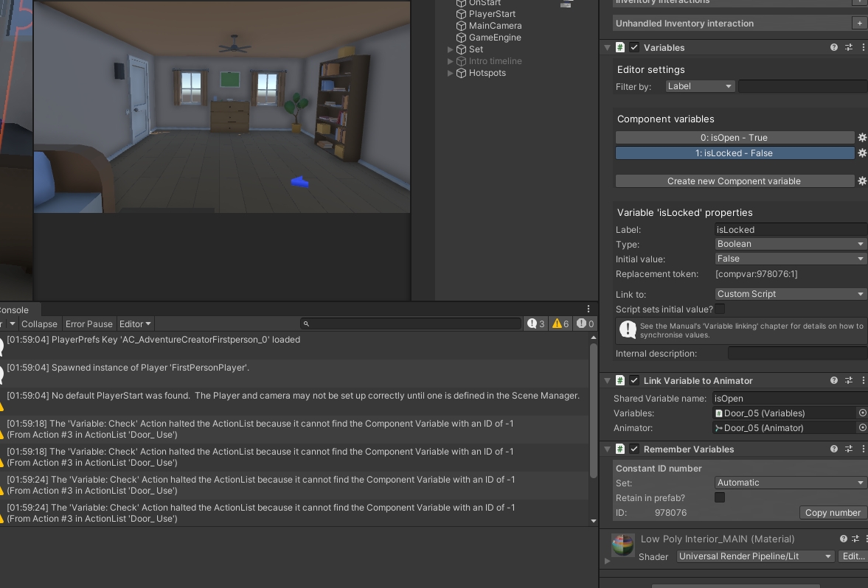
Task: Open presets for Variables component
Action: [849, 48]
